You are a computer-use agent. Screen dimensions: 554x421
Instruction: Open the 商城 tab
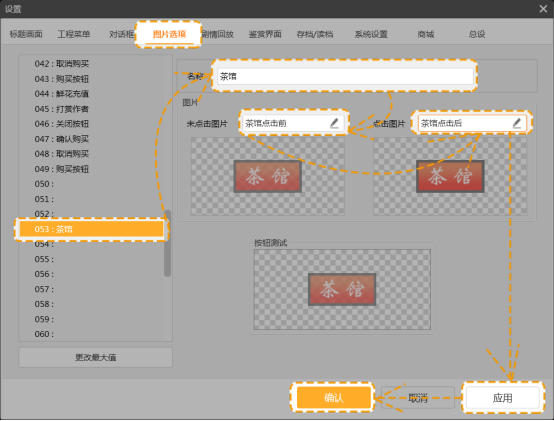pyautogui.click(x=425, y=34)
